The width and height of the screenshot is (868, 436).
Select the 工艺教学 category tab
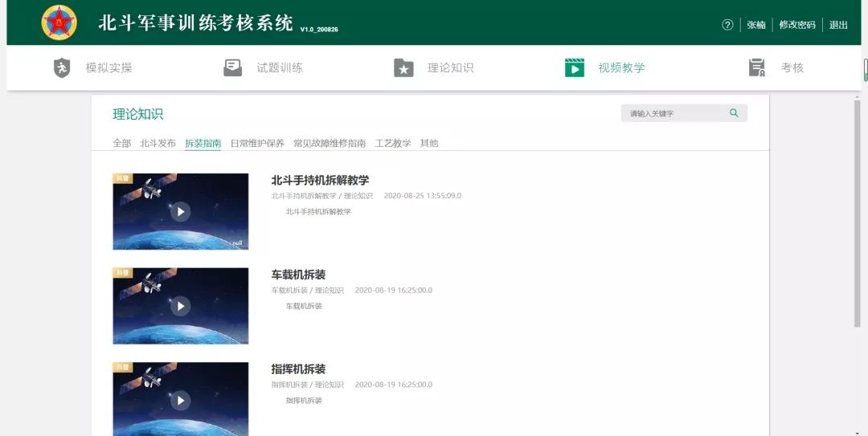point(393,143)
